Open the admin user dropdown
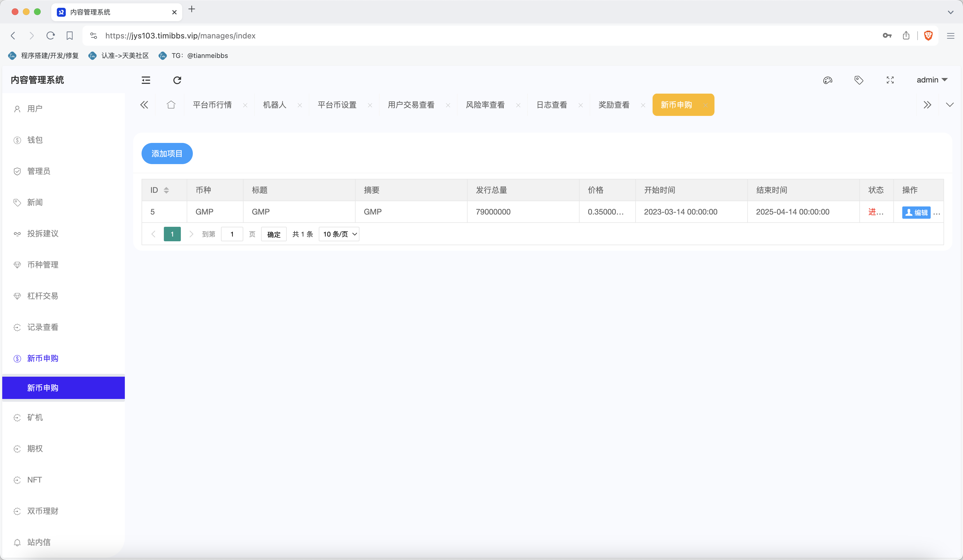This screenshot has width=963, height=560. tap(932, 80)
